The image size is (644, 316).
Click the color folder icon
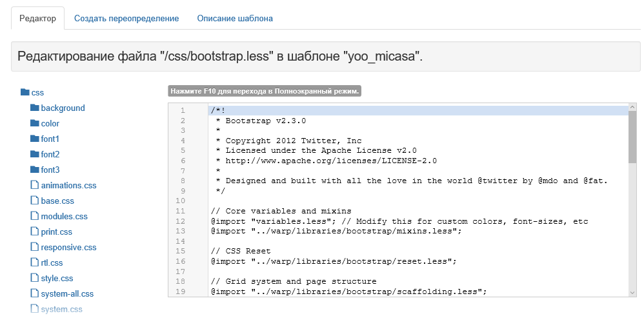click(x=34, y=123)
